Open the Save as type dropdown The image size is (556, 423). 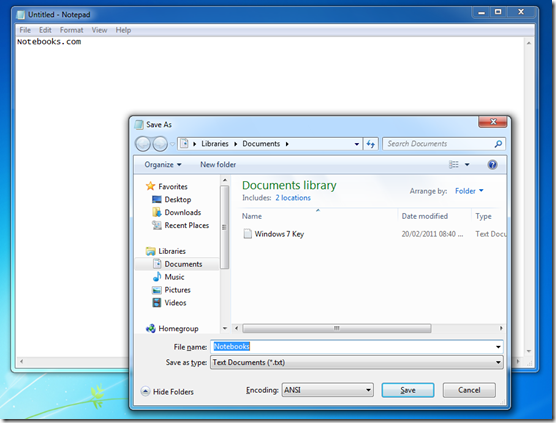[357, 362]
